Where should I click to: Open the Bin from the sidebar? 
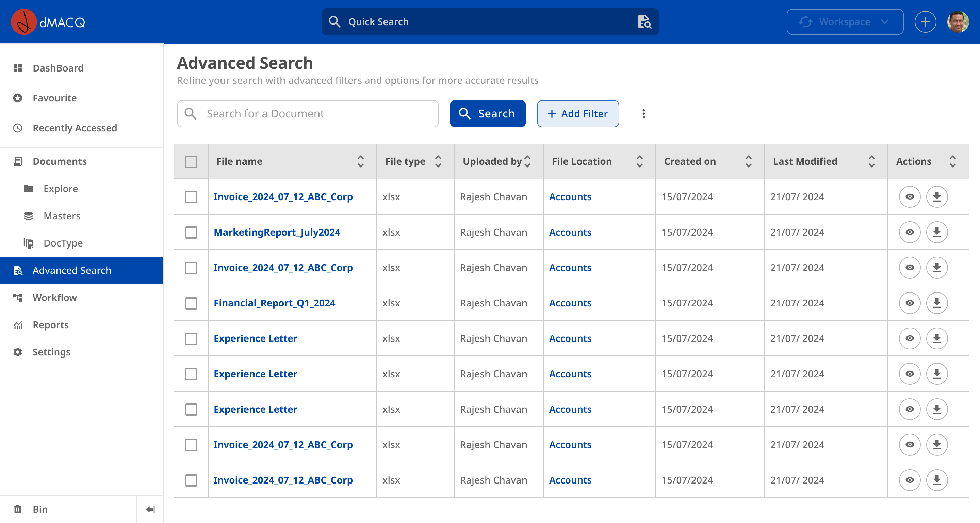click(40, 509)
